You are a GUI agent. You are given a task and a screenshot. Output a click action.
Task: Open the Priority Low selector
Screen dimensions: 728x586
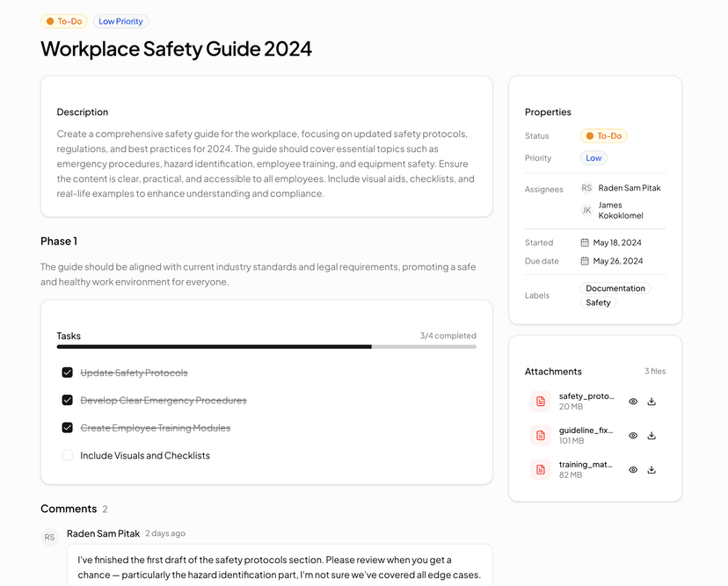[x=593, y=157]
